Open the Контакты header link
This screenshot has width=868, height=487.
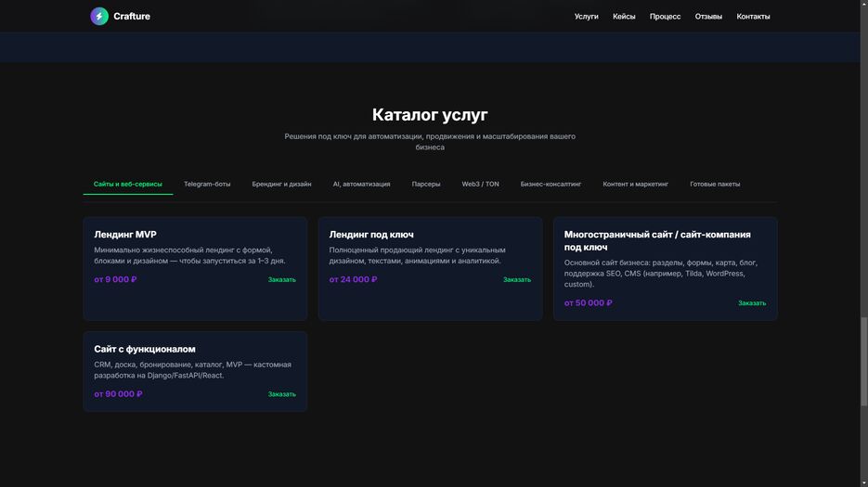(x=753, y=17)
